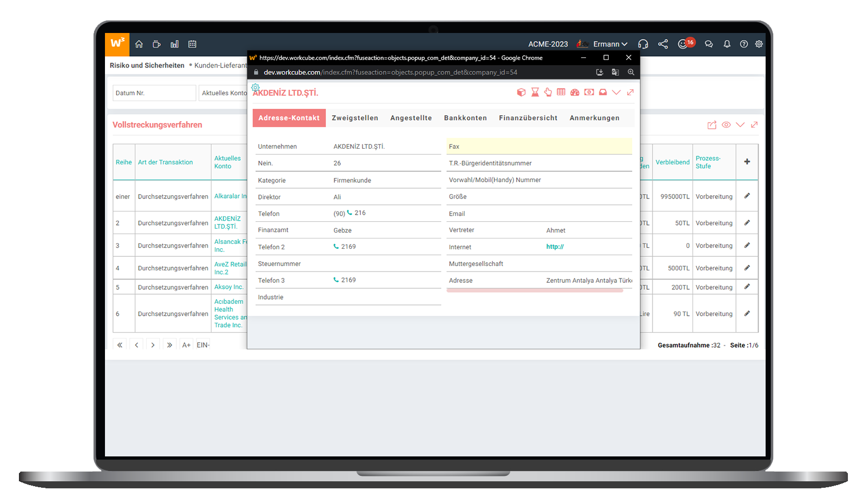Open the Ermann user dropdown
Screen dimensions: 863x504
610,44
